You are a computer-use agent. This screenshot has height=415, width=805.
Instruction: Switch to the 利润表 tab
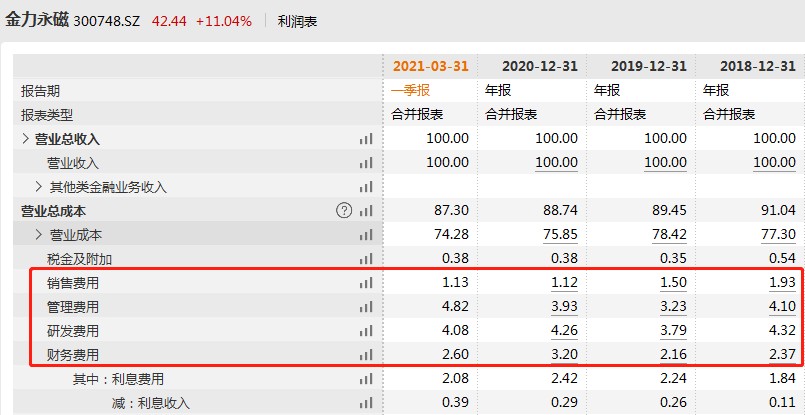click(x=297, y=21)
